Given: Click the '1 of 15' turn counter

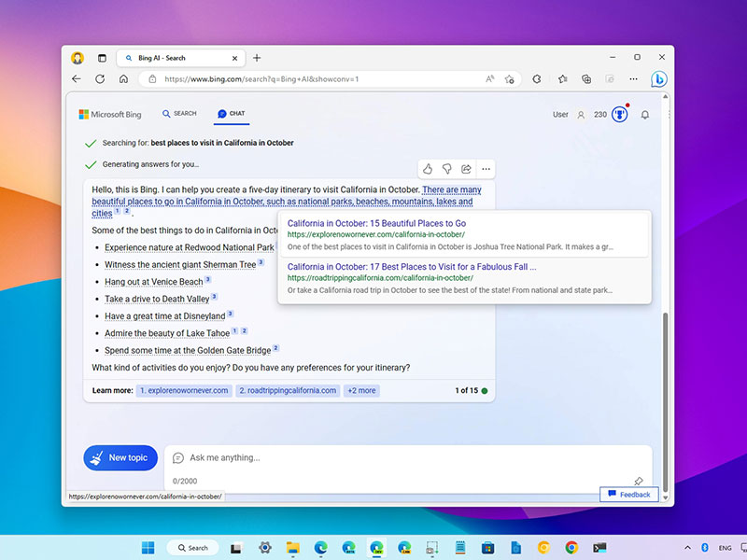Looking at the screenshot, I should tap(466, 390).
